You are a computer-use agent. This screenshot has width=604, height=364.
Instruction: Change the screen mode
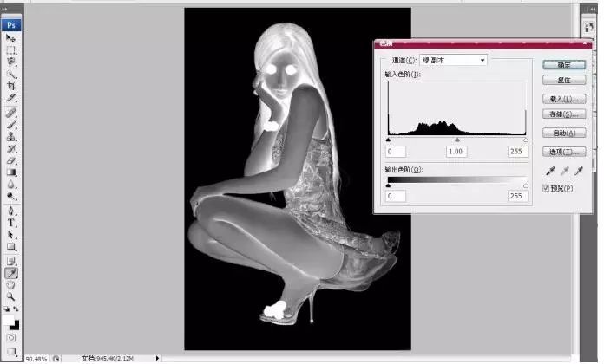(10, 350)
